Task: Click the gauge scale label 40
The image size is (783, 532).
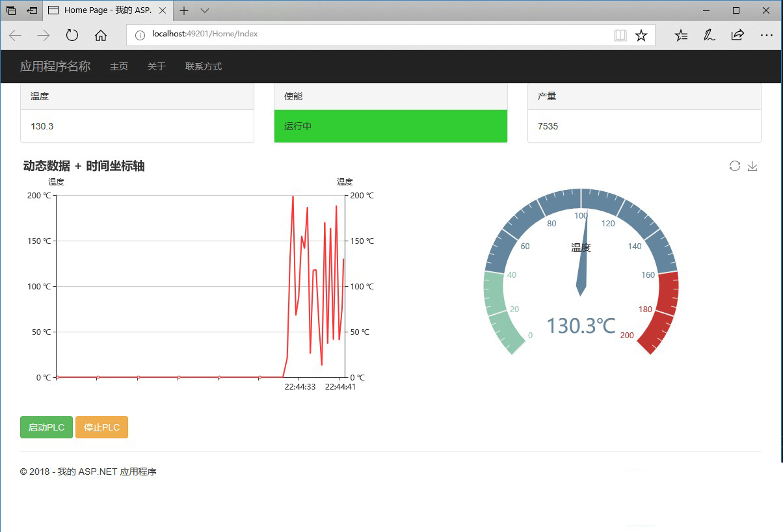Action: [512, 275]
